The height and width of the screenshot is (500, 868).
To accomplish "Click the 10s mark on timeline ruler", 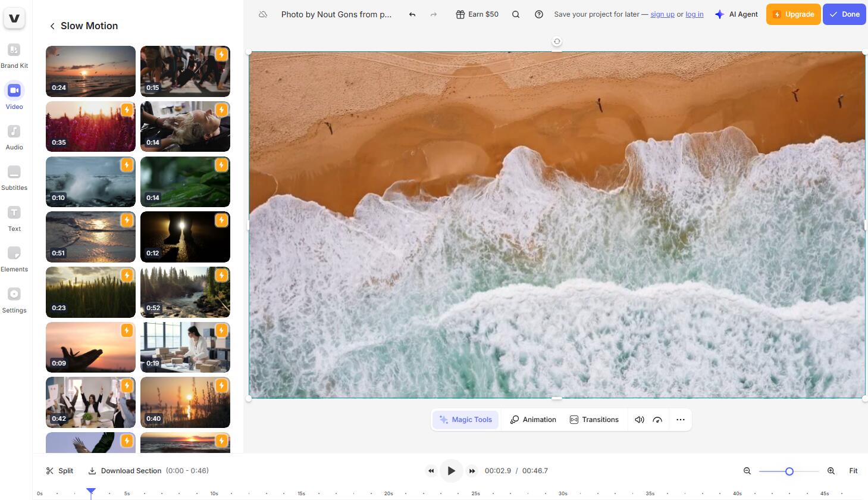I will tap(214, 493).
